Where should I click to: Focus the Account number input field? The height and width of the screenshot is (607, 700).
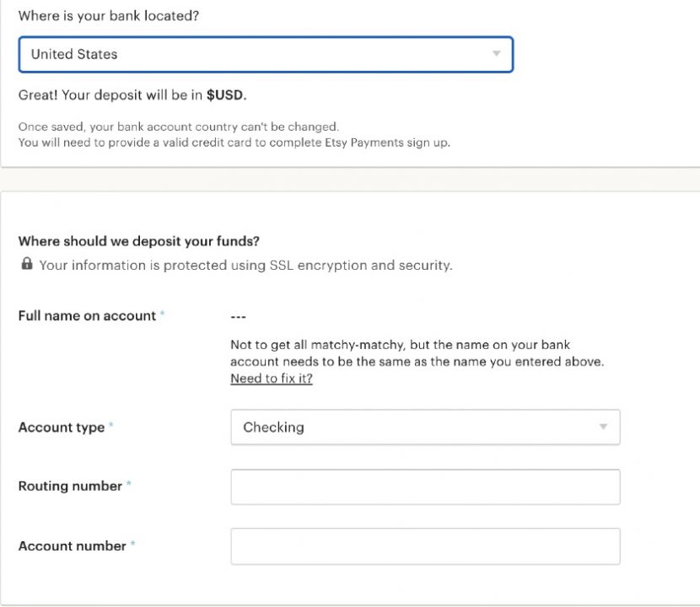[x=424, y=545]
